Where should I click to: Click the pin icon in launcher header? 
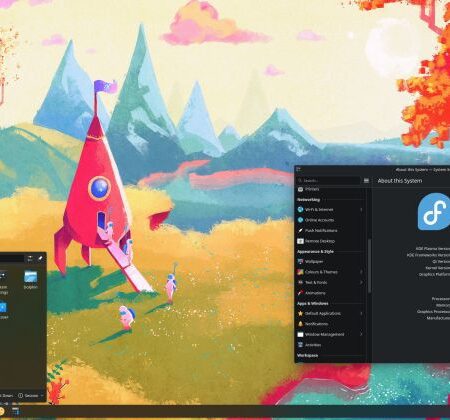tap(40, 258)
